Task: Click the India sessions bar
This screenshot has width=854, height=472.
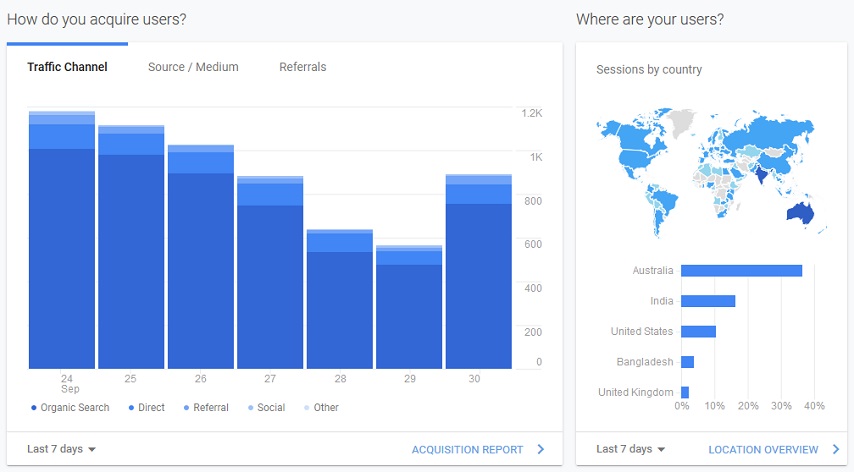Action: pyautogui.click(x=708, y=301)
